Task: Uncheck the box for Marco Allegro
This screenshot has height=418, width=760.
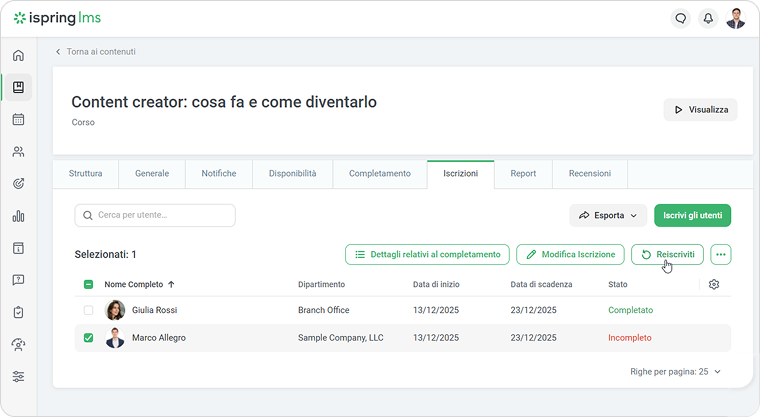Action: point(88,338)
